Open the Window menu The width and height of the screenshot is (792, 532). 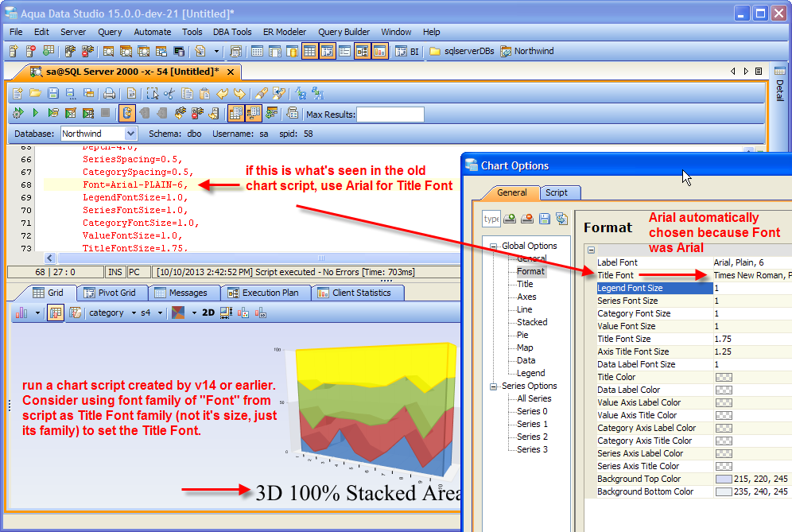pyautogui.click(x=396, y=32)
